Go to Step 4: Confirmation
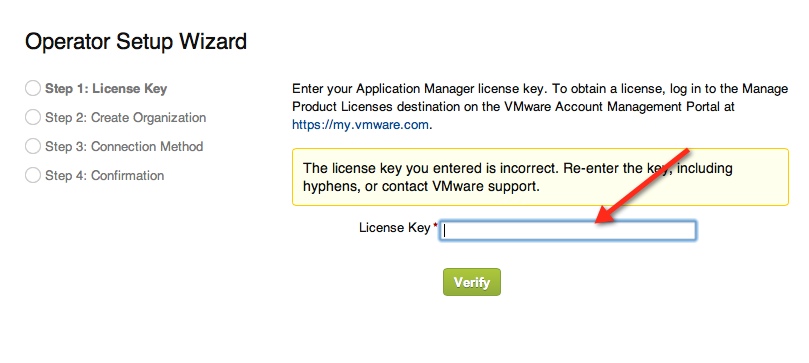This screenshot has width=809, height=363. click(x=104, y=175)
